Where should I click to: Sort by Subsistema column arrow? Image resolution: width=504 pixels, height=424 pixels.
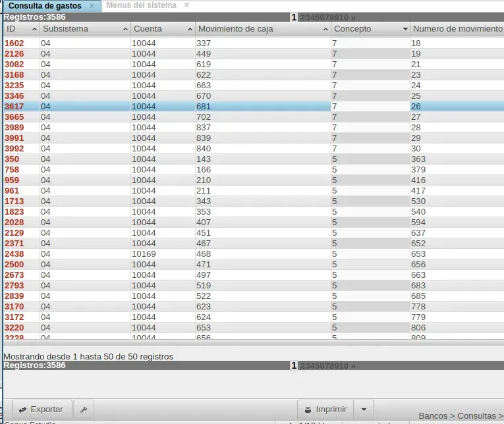coord(125,30)
